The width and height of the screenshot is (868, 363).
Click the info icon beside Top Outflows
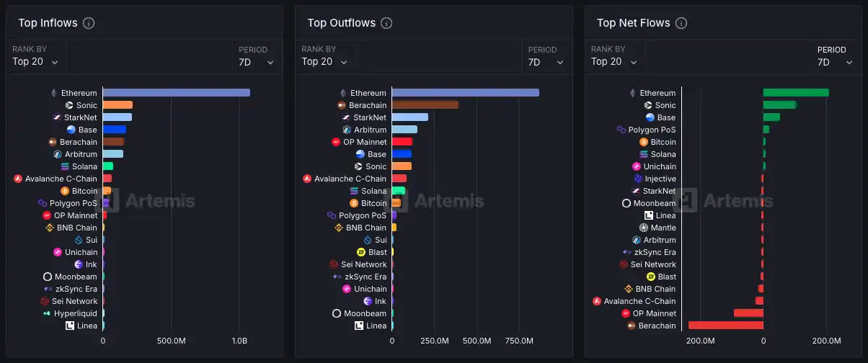coord(386,23)
